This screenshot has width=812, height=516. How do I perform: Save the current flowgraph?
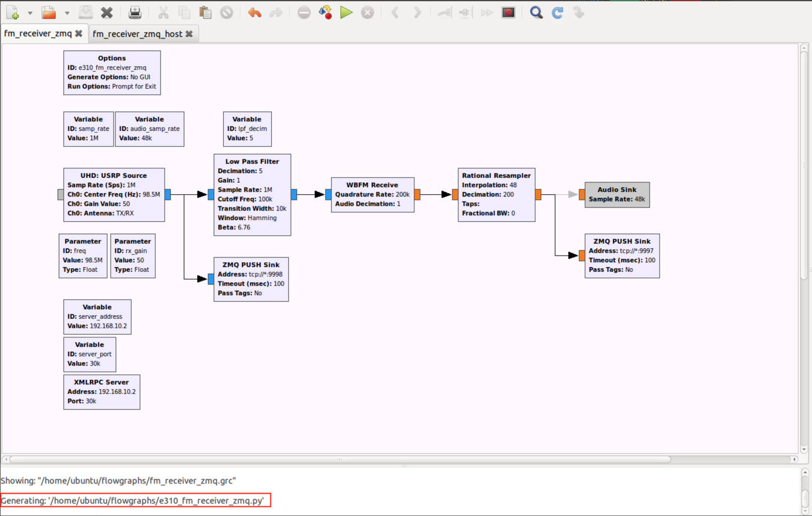coord(85,12)
